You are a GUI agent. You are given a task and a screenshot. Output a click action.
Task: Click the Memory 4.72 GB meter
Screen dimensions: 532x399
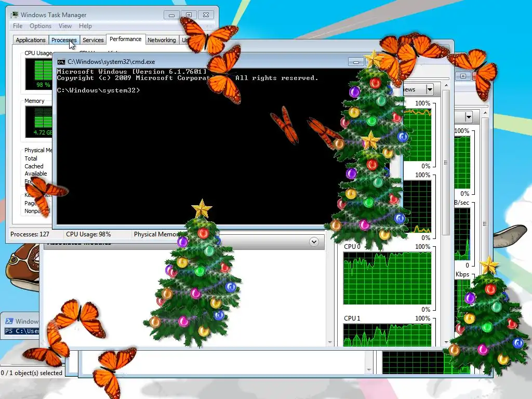click(x=38, y=122)
